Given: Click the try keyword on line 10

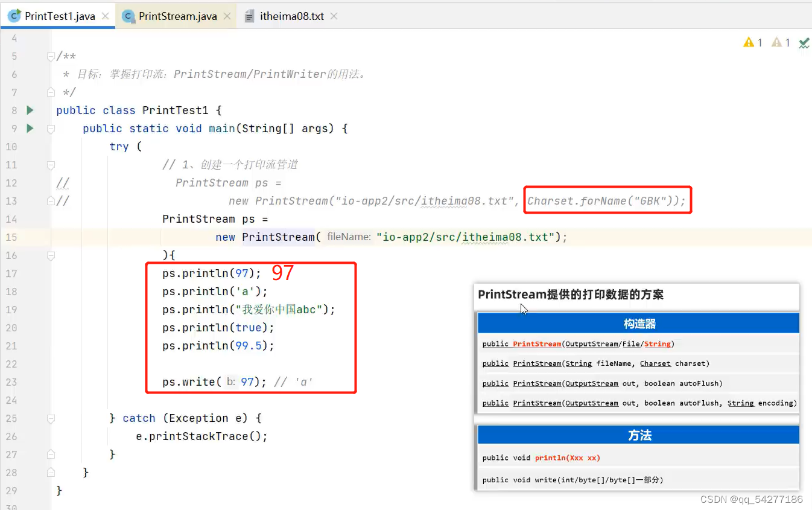Looking at the screenshot, I should [x=119, y=147].
